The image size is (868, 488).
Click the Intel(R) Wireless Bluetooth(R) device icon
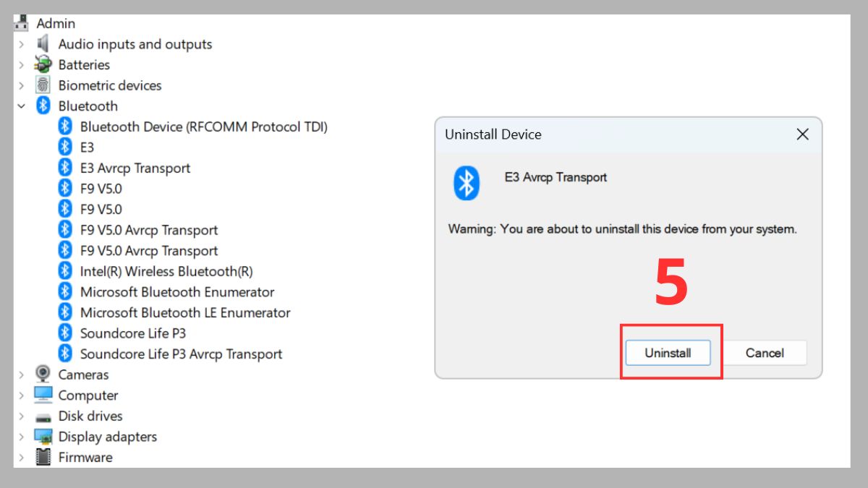[x=64, y=271]
